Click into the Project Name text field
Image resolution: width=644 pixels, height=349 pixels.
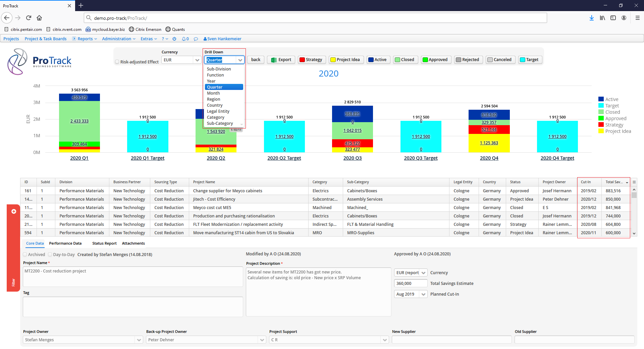click(133, 277)
